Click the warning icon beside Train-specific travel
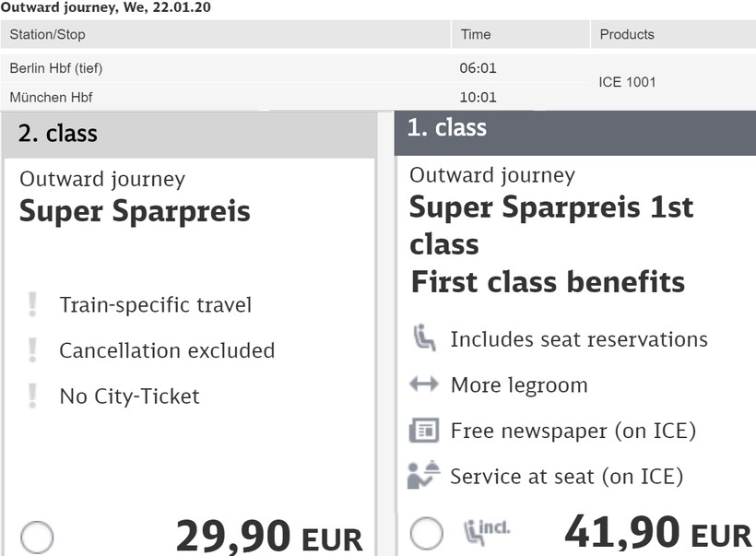 tap(33, 304)
